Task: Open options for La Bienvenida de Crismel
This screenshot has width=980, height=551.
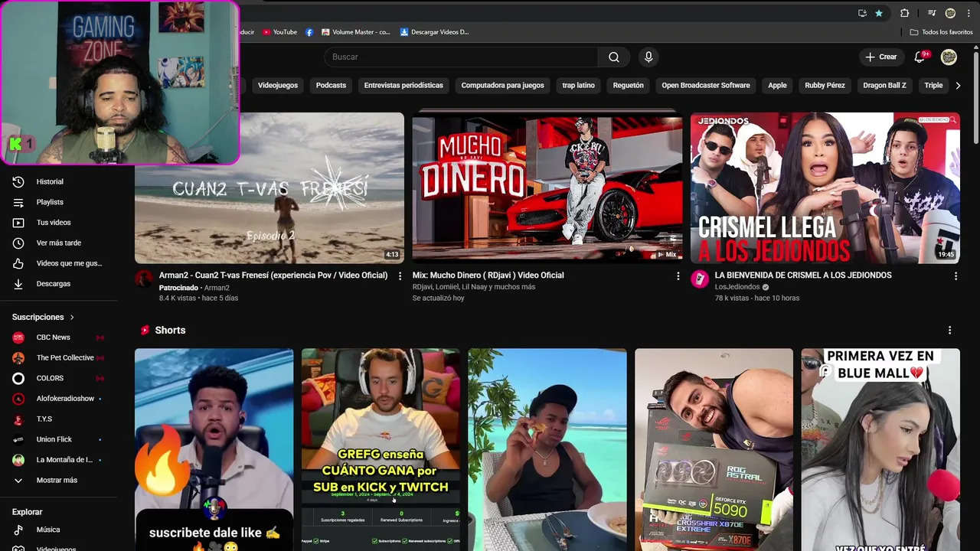Action: click(955, 276)
